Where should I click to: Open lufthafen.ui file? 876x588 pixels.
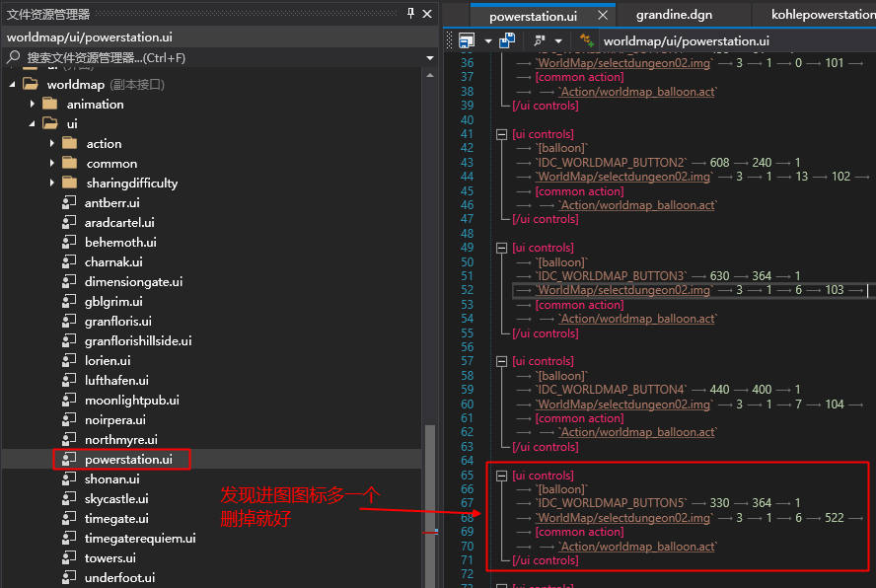click(x=116, y=381)
